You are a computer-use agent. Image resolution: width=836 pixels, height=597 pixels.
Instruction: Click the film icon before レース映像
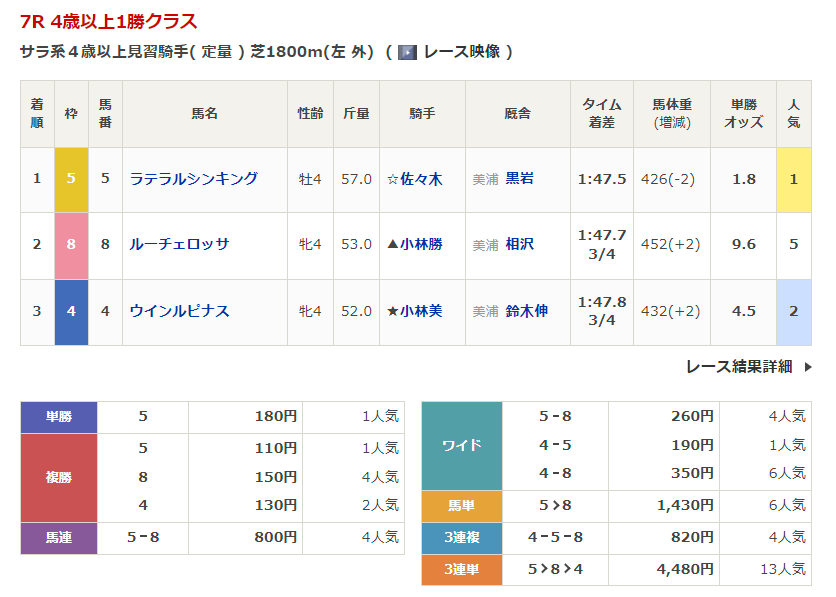(407, 52)
